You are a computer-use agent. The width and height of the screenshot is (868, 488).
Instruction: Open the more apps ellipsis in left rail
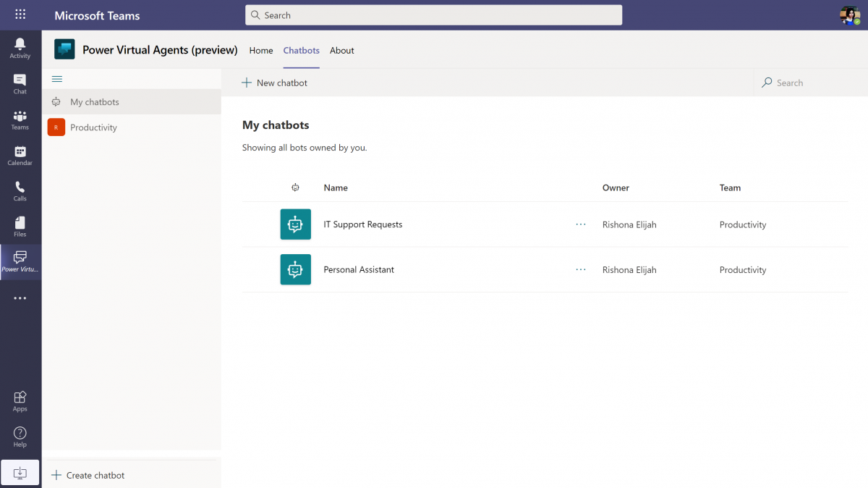coord(20,298)
